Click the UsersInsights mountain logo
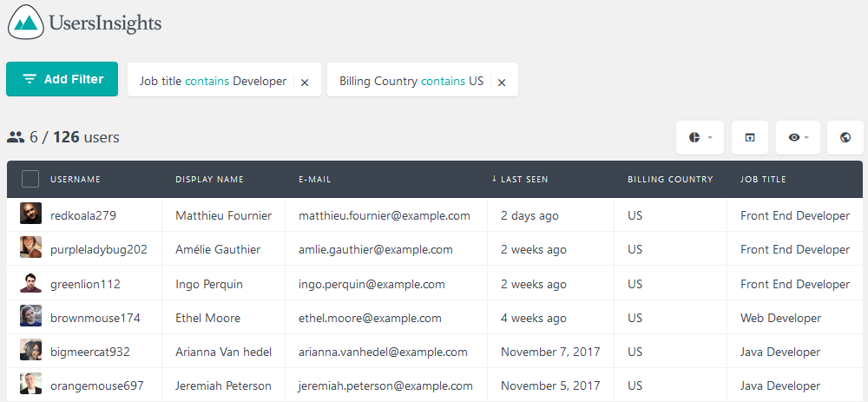Viewport: 868px width, 402px height. pyautogui.click(x=26, y=22)
